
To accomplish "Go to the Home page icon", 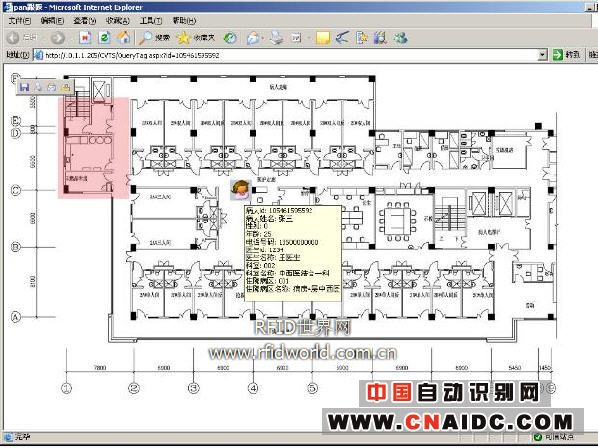I will [x=123, y=37].
